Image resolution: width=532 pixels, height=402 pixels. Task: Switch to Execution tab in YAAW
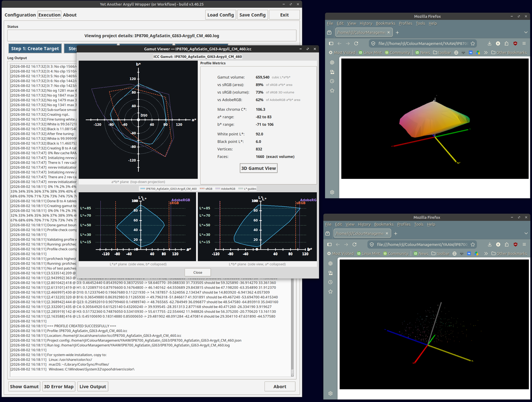coord(49,15)
